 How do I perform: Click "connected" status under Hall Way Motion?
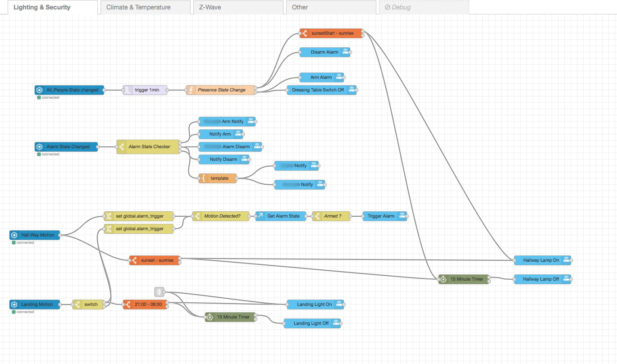click(x=25, y=243)
